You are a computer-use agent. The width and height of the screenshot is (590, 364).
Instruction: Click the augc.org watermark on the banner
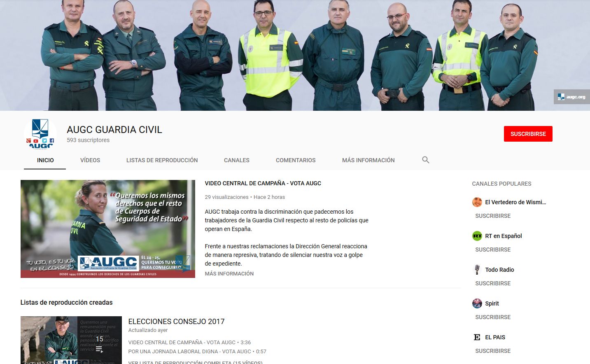point(571,96)
